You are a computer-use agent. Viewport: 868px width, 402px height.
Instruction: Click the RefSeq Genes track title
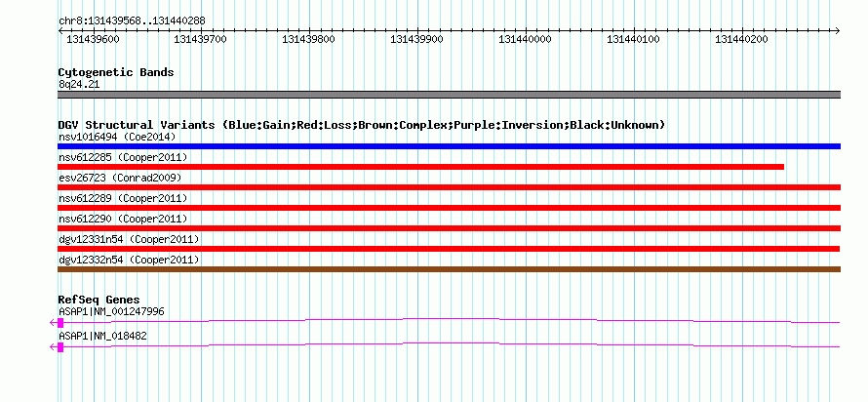[x=99, y=301]
